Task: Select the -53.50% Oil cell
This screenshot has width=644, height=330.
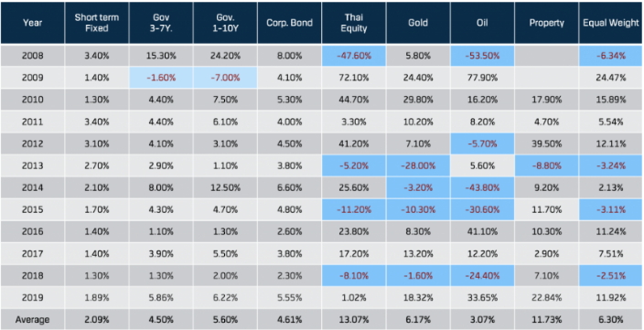Action: pyautogui.click(x=482, y=56)
